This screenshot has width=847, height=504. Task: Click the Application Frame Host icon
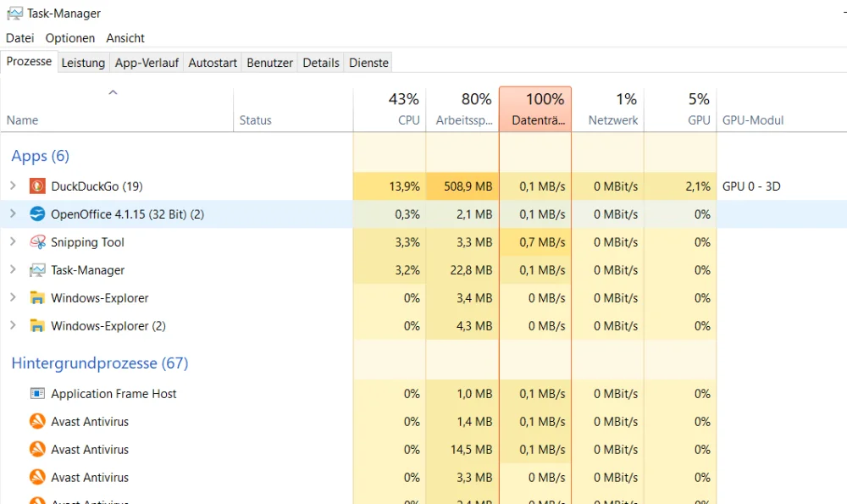[x=37, y=394]
